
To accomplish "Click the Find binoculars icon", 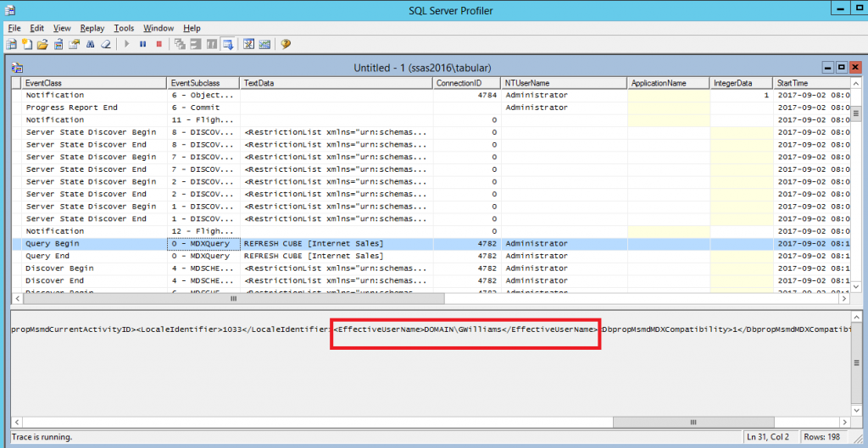I will click(90, 44).
